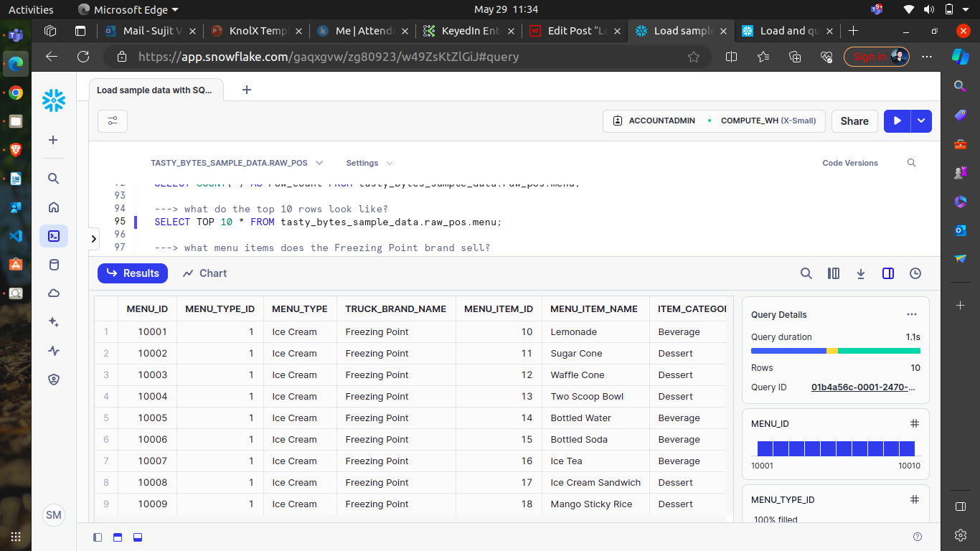Open the Monitoring activity icon in the sidebar
Viewport: 980px width, 551px height.
54,350
